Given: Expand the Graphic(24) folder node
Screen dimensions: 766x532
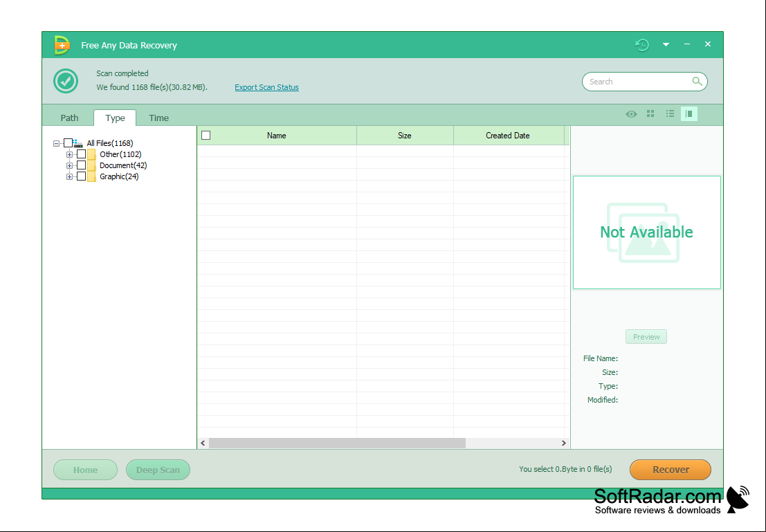Looking at the screenshot, I should (69, 177).
